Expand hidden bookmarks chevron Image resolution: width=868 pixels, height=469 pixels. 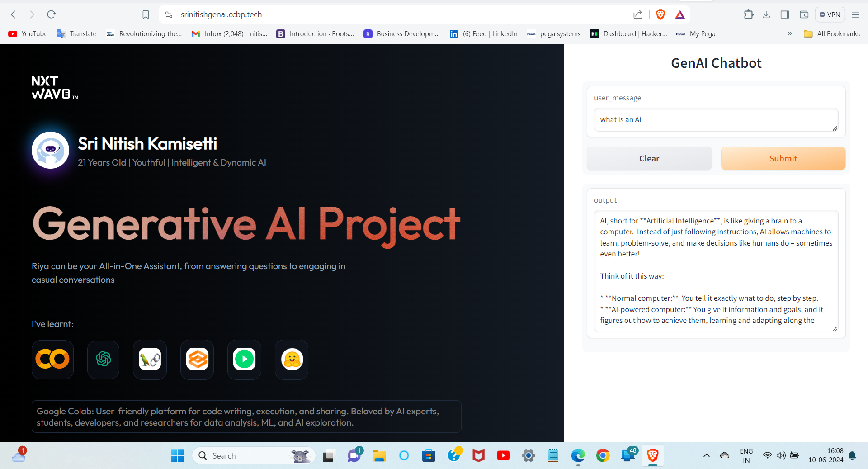[790, 34]
